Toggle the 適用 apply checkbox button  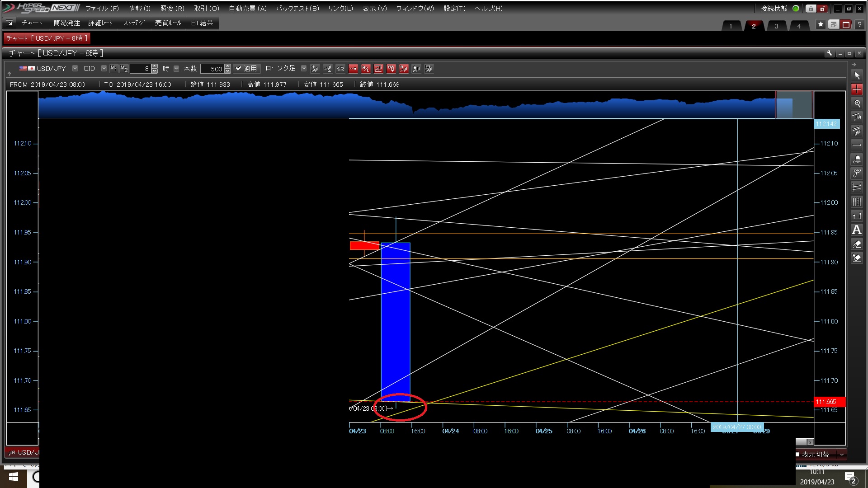tap(246, 69)
